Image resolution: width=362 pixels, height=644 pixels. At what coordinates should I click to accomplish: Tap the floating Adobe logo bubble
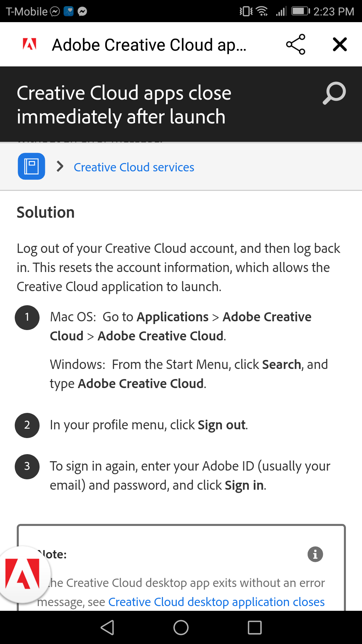(x=23, y=574)
